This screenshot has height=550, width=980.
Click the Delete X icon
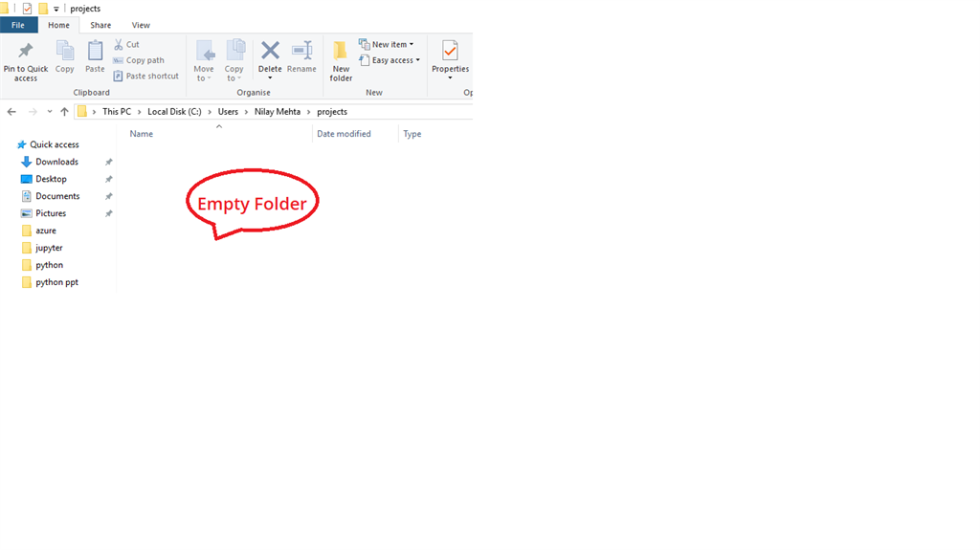point(270,51)
